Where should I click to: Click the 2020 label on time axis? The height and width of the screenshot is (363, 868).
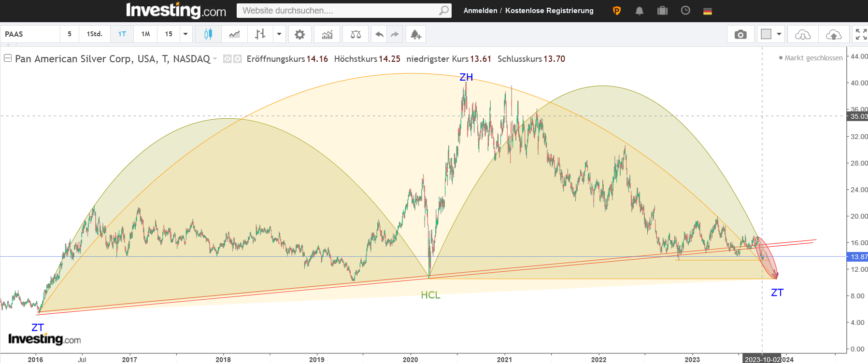[411, 359]
